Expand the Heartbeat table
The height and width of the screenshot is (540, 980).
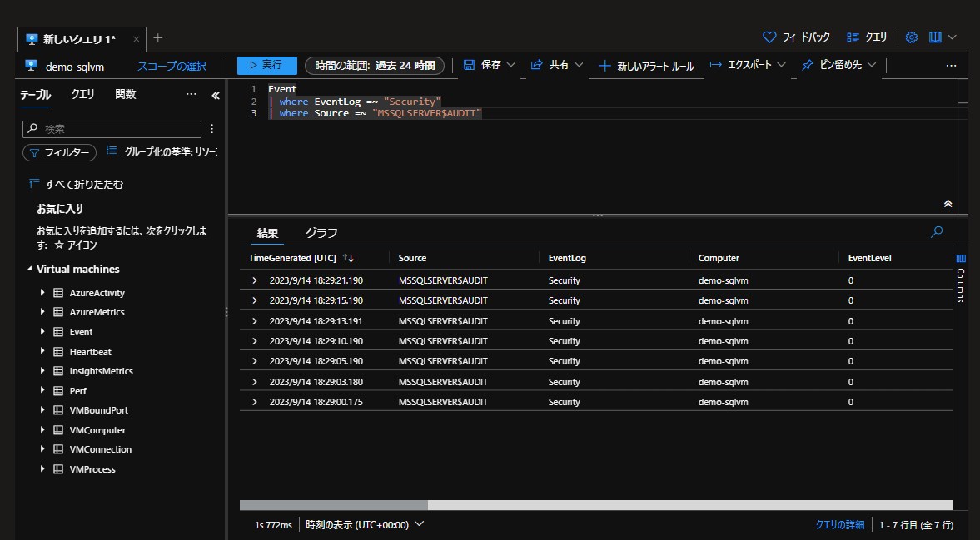[42, 351]
